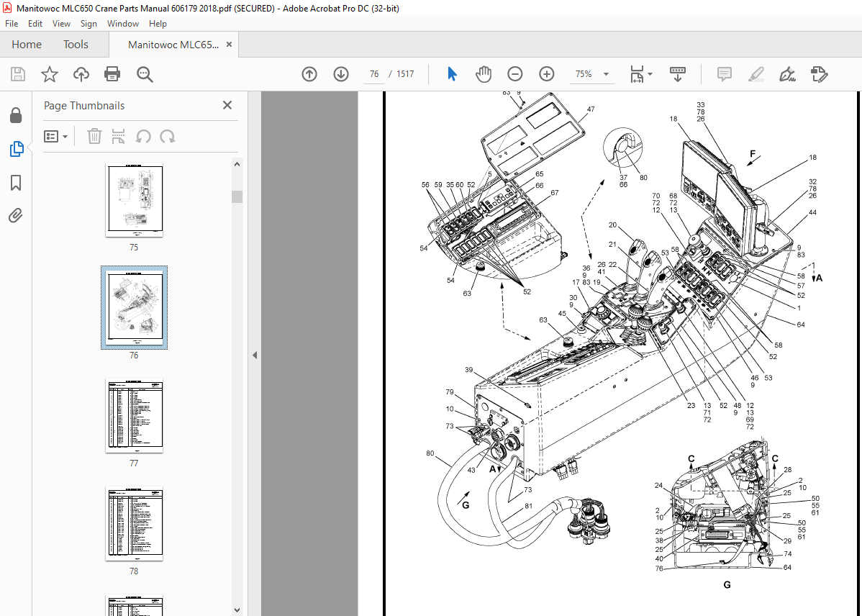The height and width of the screenshot is (616, 862).
Task: Click the total pages 1517 label
Action: (405, 74)
